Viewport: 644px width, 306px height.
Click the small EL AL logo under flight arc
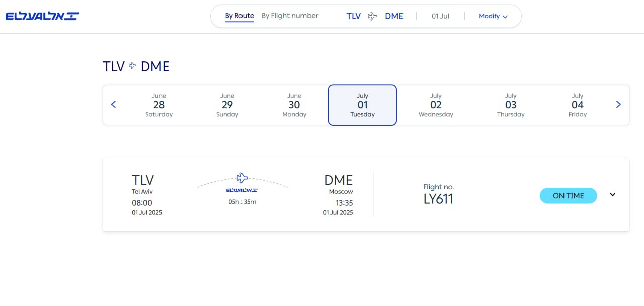click(242, 190)
